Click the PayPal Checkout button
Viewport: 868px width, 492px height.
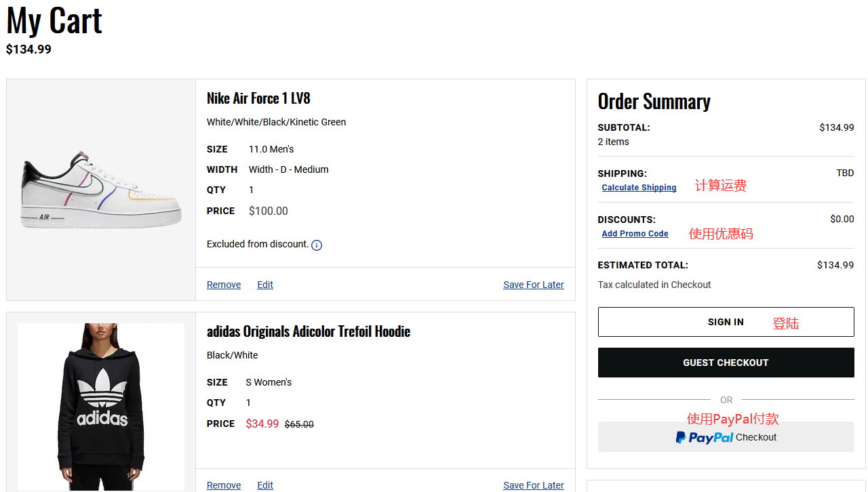[x=726, y=437]
